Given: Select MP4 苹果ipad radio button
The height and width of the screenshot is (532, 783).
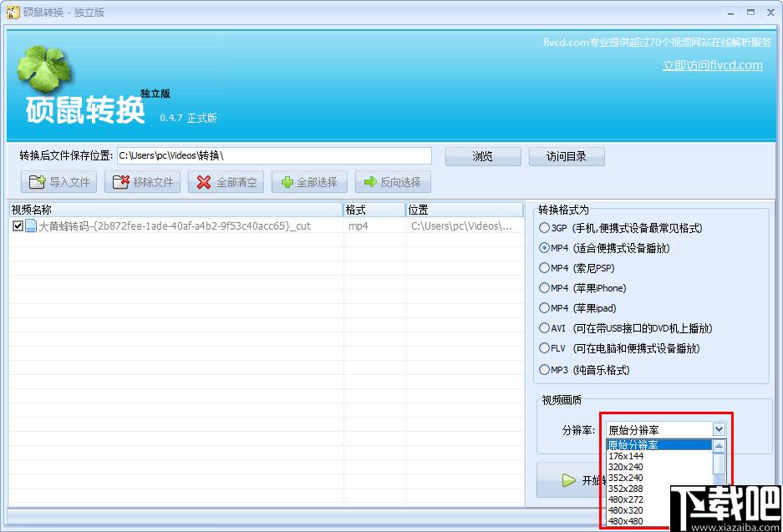Looking at the screenshot, I should point(544,308).
